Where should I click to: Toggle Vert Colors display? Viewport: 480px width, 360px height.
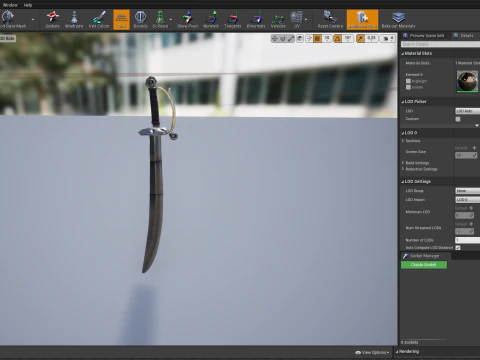(x=99, y=19)
